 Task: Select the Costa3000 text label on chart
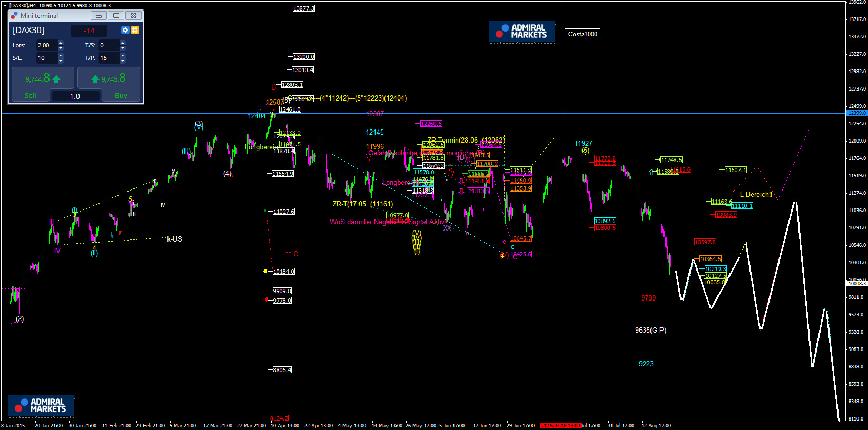coord(583,34)
